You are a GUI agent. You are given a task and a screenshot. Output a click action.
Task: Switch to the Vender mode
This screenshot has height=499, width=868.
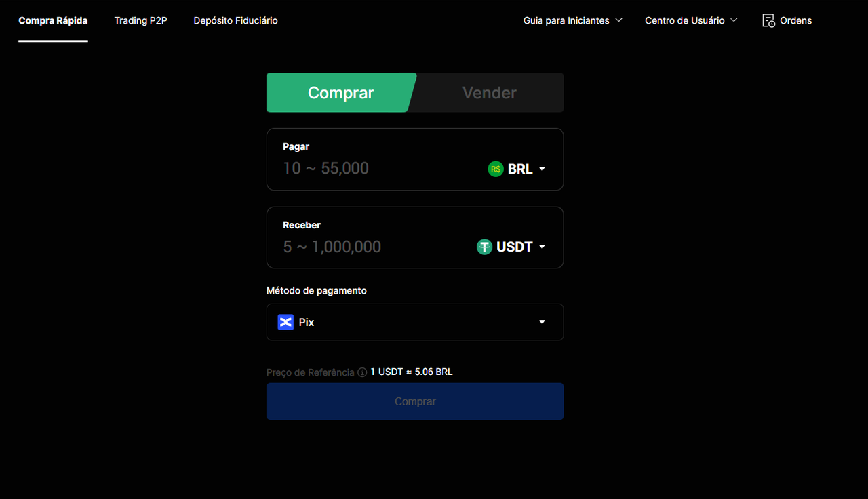(x=489, y=93)
